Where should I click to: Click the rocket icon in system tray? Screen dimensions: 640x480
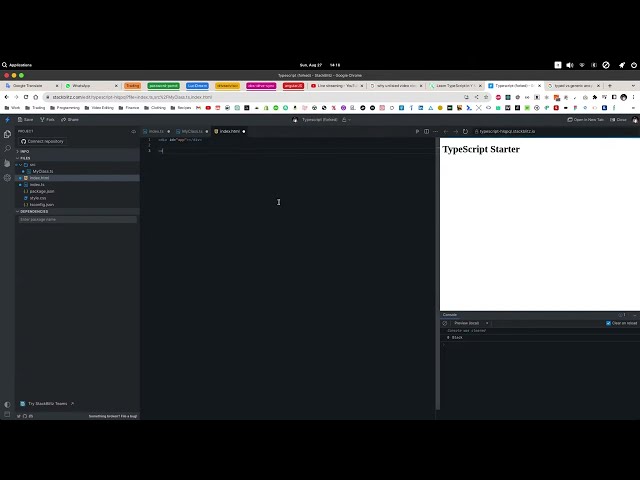click(x=622, y=65)
